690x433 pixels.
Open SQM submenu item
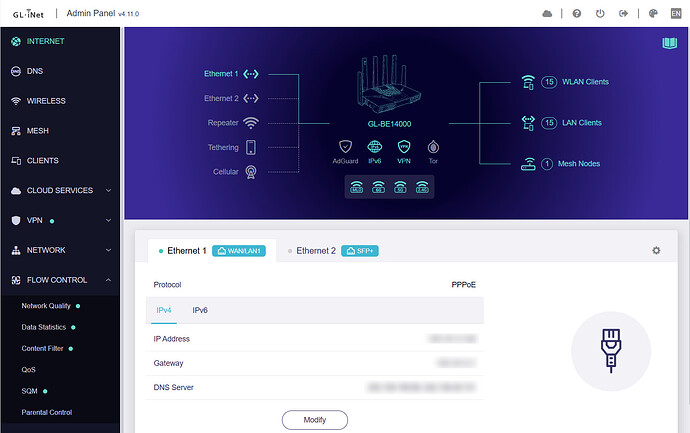[x=29, y=391]
